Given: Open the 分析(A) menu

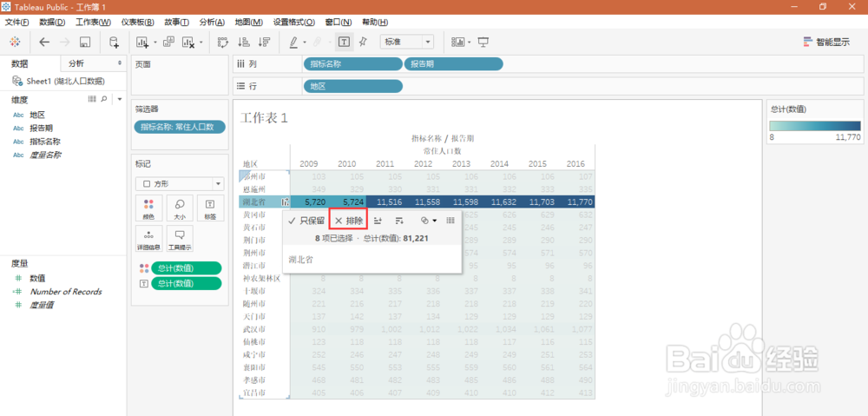Looking at the screenshot, I should tap(212, 23).
